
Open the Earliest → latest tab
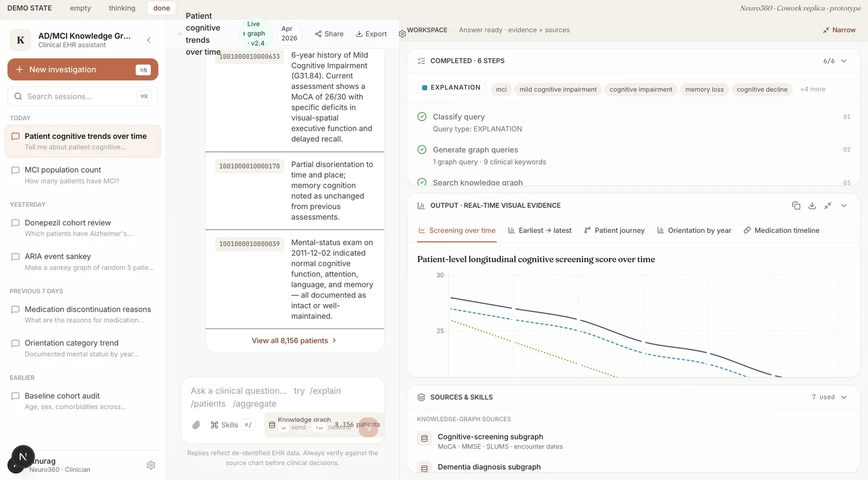(x=540, y=231)
